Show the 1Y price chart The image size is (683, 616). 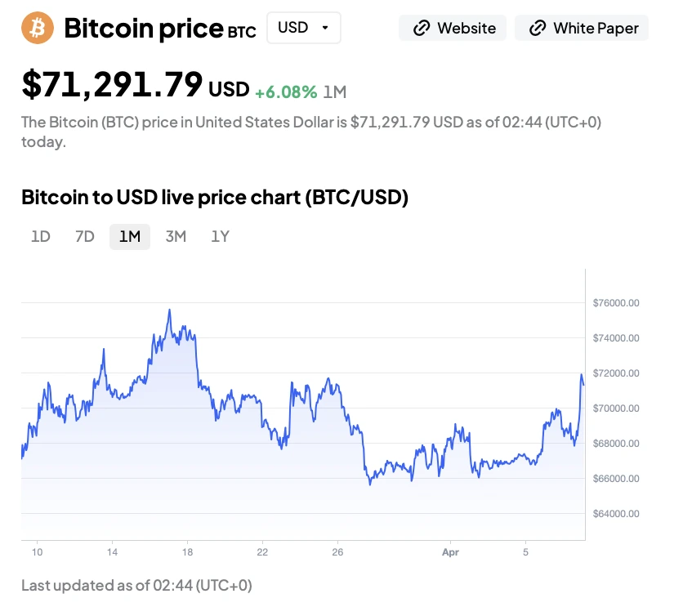pyautogui.click(x=221, y=237)
